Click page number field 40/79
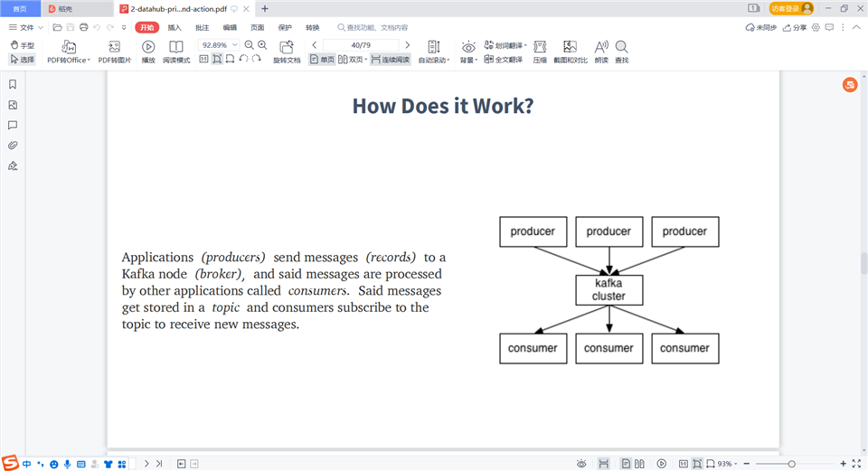This screenshot has height=471, width=868. (x=361, y=45)
